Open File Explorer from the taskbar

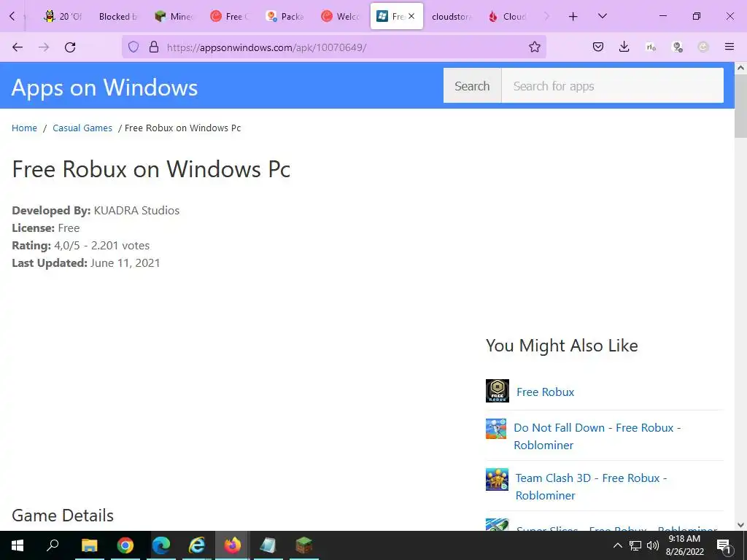89,545
